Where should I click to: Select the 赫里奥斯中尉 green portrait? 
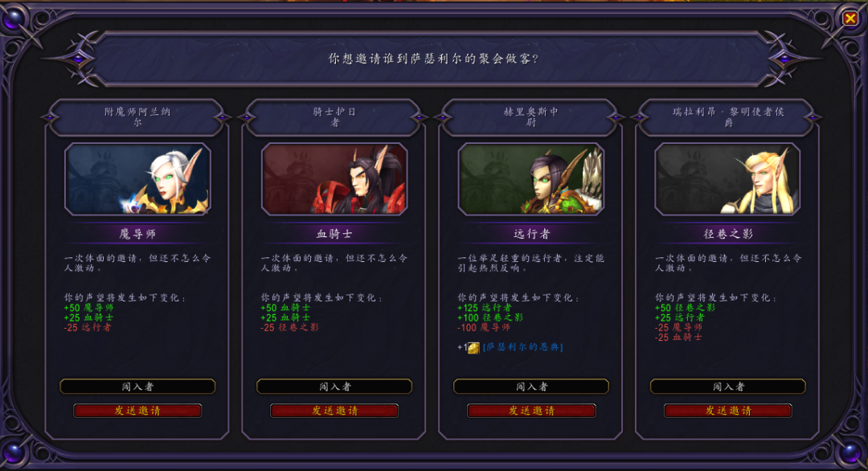tap(531, 178)
